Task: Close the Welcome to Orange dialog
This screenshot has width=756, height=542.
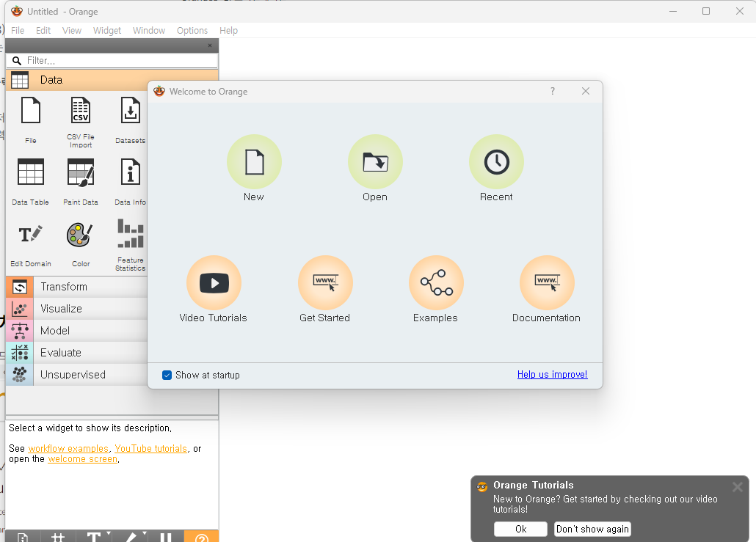Action: [586, 91]
